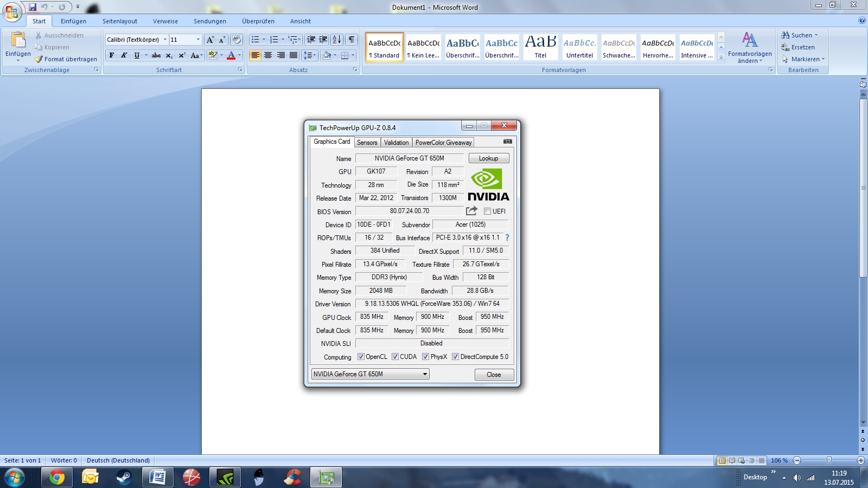The height and width of the screenshot is (488, 868).
Task: Open the underline style dropdown arrow
Action: tap(146, 55)
